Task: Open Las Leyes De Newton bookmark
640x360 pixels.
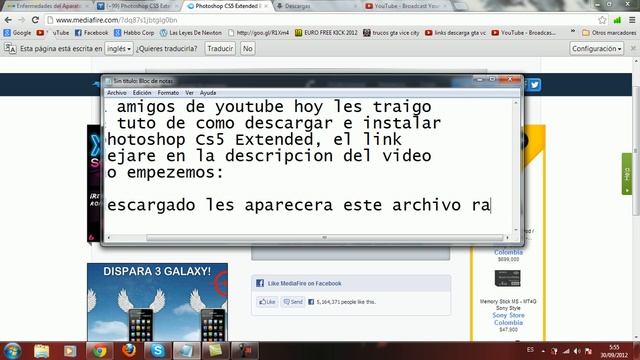Action: pos(191,33)
